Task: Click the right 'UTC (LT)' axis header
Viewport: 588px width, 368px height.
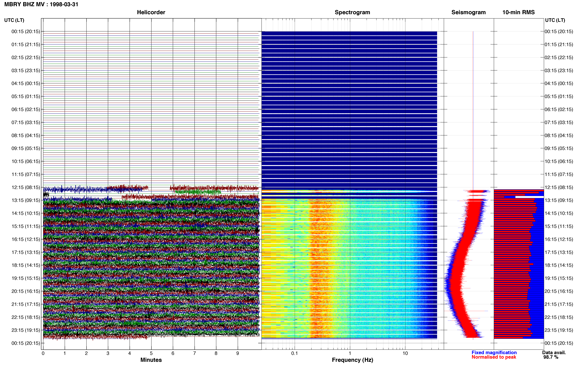Action: coord(555,20)
